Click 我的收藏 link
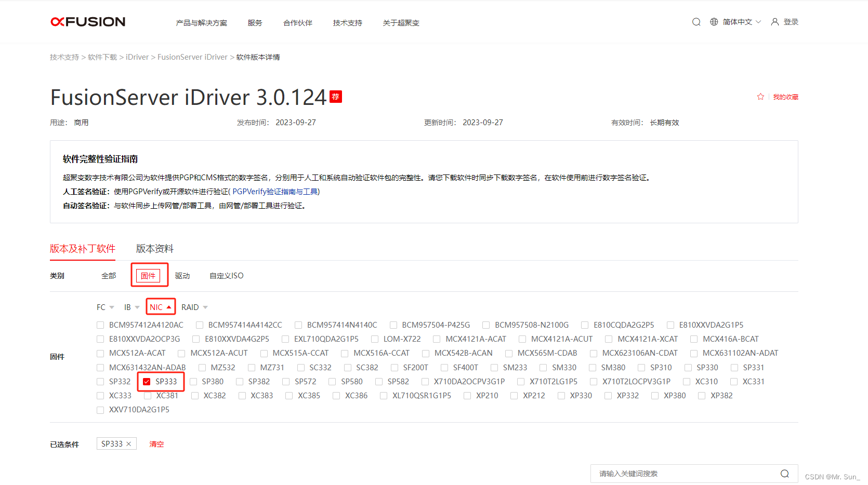This screenshot has width=868, height=485. tap(785, 97)
